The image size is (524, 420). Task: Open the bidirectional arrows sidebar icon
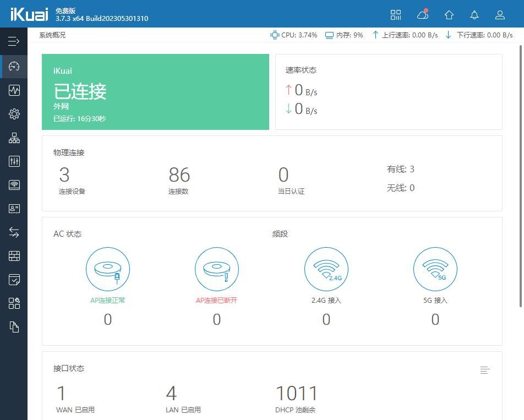click(x=14, y=232)
